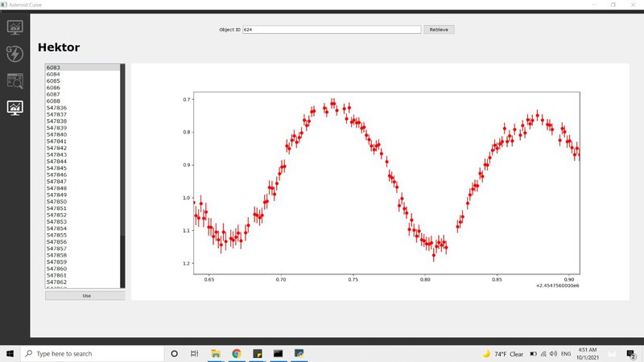Close the Asteroid Curve window

coord(633,5)
